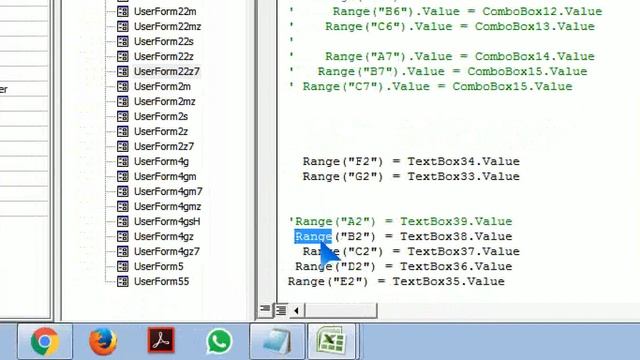This screenshot has width=640, height=360.
Task: Click the form icon beside UserForm4g
Action: coord(123,161)
